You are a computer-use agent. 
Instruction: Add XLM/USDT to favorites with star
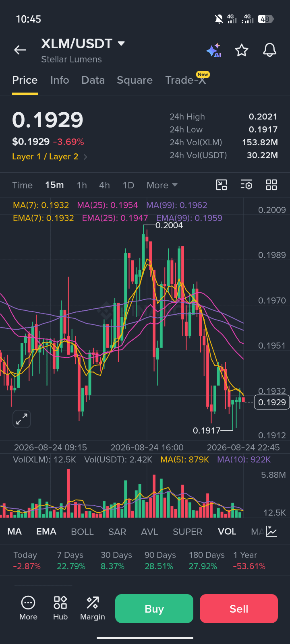coord(242,50)
